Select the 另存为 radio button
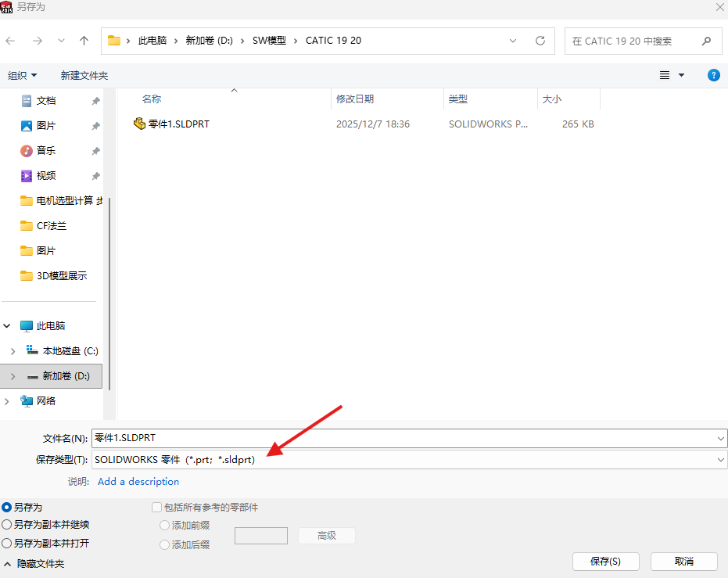The image size is (728, 578). click(7, 508)
